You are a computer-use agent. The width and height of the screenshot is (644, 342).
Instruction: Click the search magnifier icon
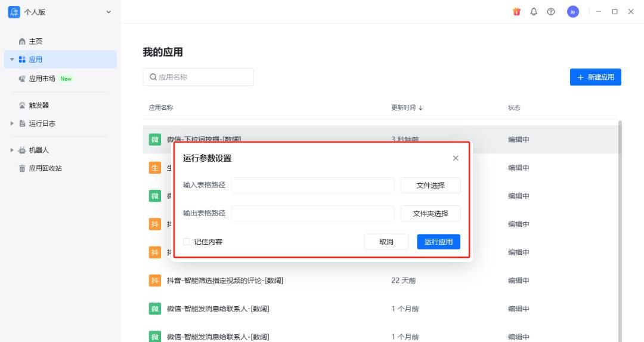click(x=153, y=77)
